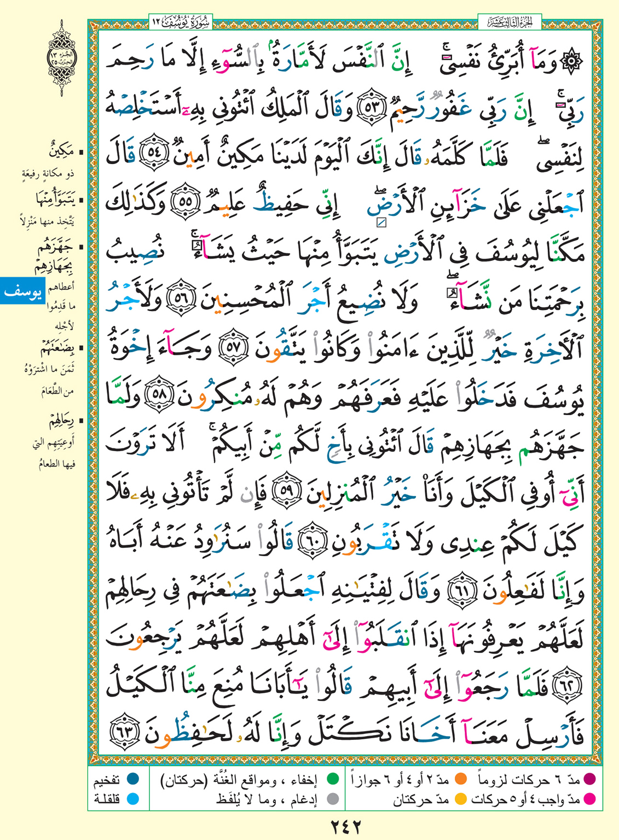This screenshot has height=840, width=619.
Task: Click the verse 60 end-of-ayah marker
Action: pyautogui.click(x=316, y=540)
